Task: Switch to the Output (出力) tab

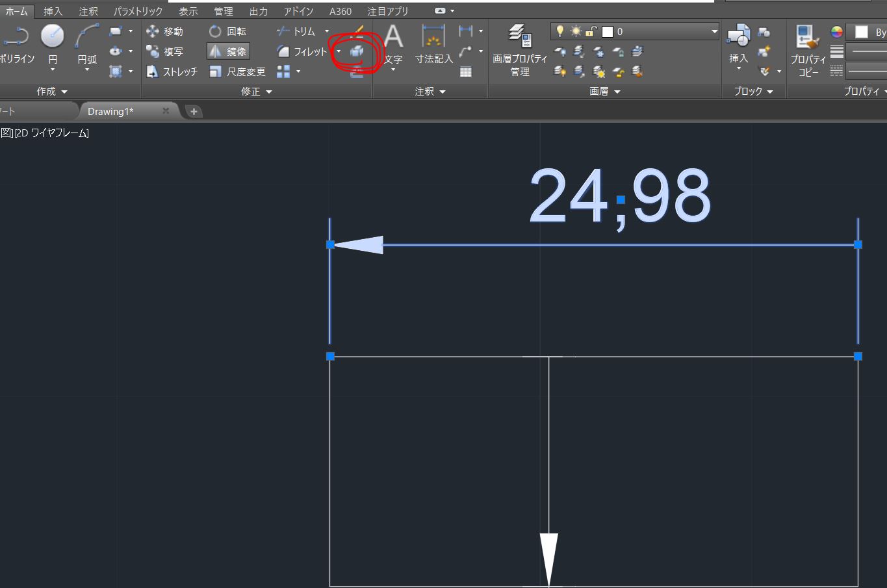Action: (x=259, y=11)
